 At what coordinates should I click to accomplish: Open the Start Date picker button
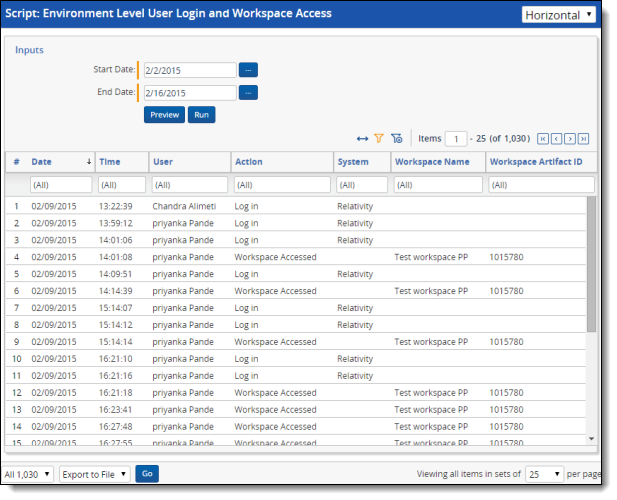coord(248,70)
